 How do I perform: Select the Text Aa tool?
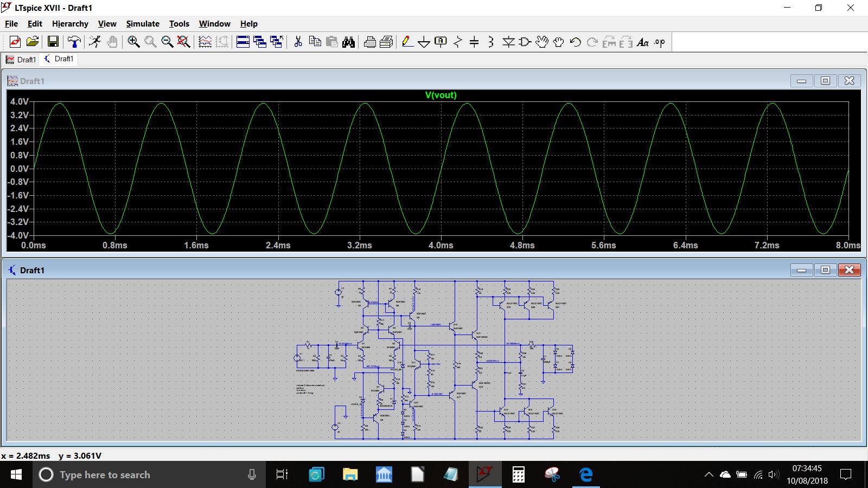coord(642,42)
